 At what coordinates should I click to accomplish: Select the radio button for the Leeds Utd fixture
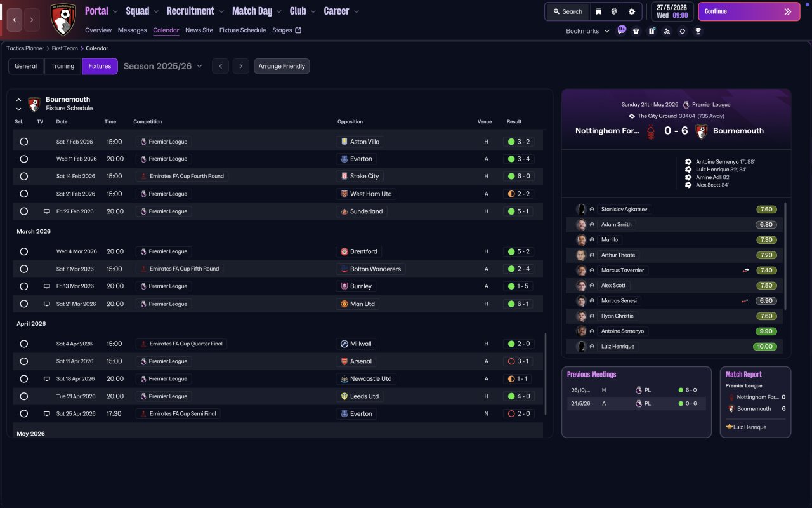click(24, 396)
